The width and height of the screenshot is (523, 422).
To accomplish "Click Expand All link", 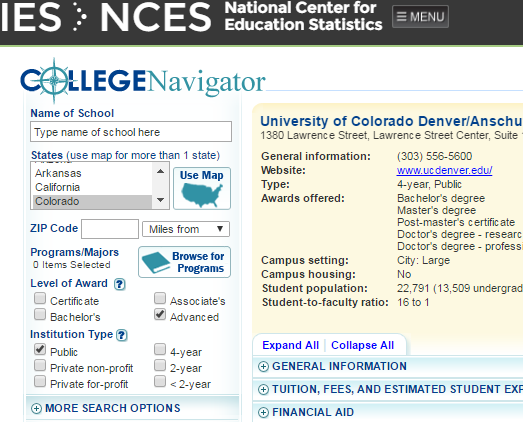I will point(291,345).
